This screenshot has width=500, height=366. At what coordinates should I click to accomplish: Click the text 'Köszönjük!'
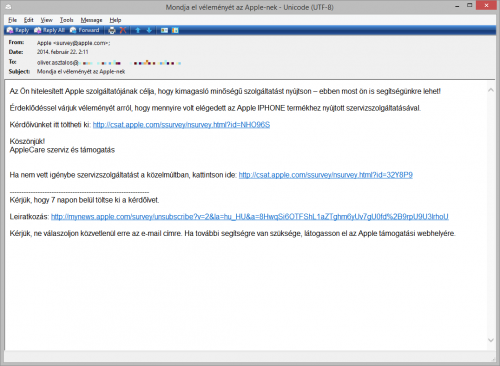point(27,141)
